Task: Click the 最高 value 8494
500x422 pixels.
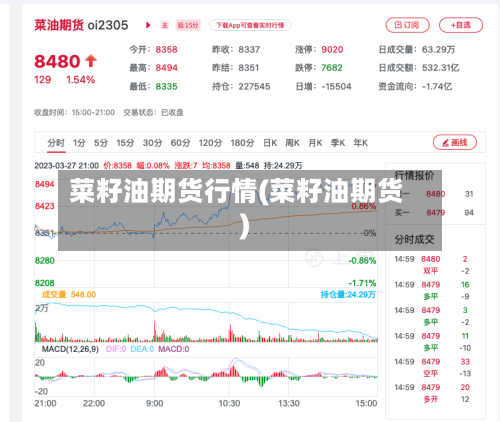Action: point(166,68)
